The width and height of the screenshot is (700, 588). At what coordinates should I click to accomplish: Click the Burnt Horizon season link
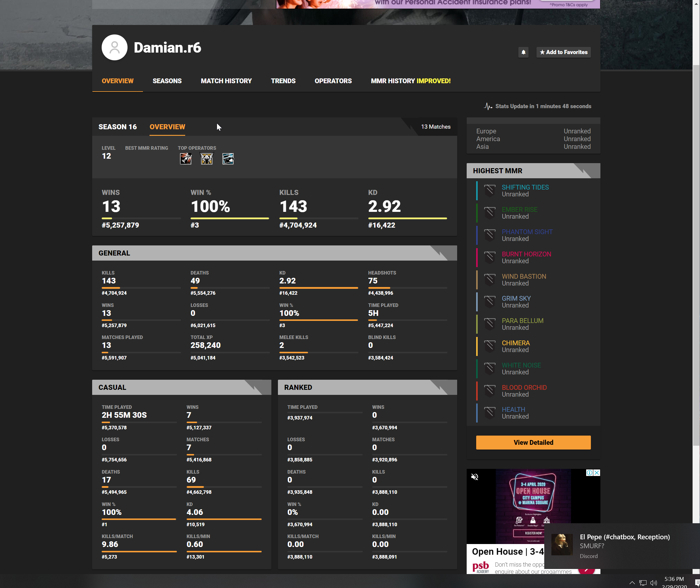tap(526, 254)
